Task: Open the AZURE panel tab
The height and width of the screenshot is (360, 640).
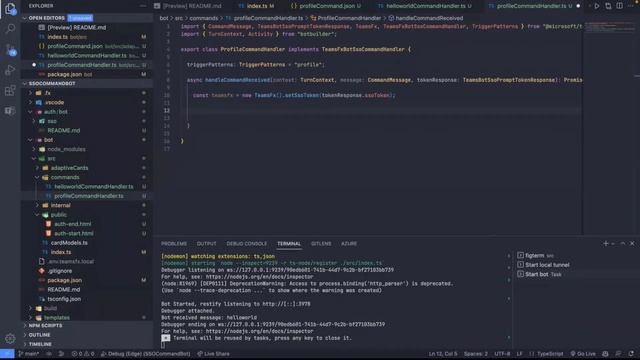Action: (349, 244)
